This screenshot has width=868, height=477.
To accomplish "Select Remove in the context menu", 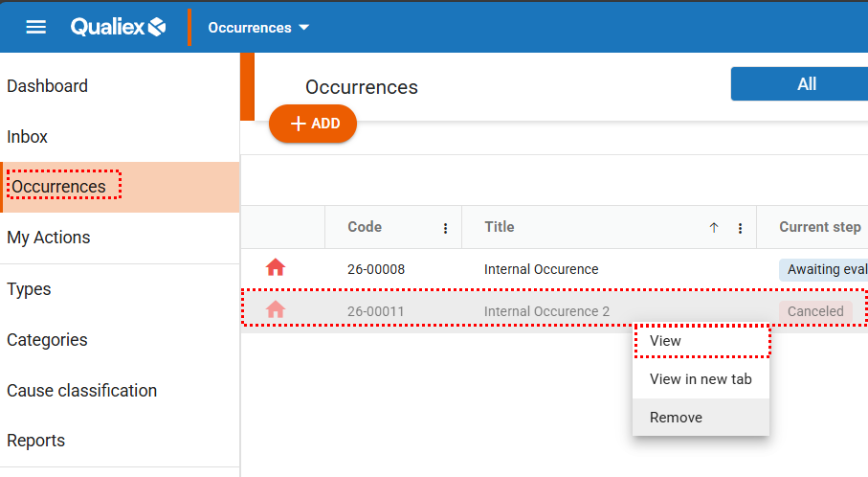I will click(676, 418).
